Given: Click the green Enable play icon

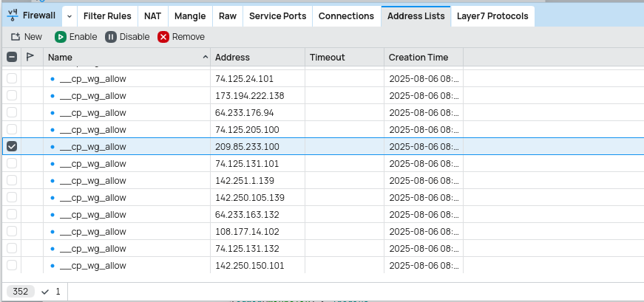Looking at the screenshot, I should click(x=60, y=37).
